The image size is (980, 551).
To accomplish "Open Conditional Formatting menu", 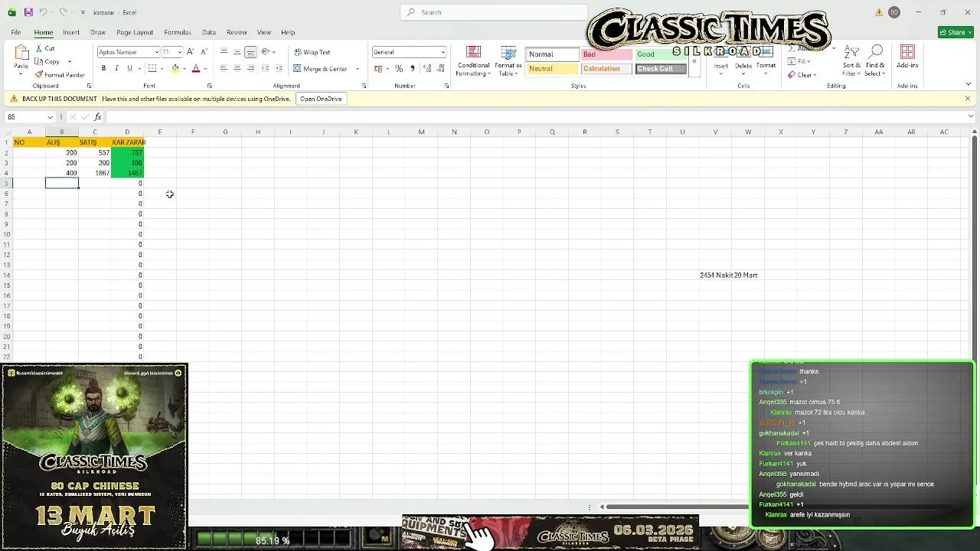I will (x=473, y=60).
